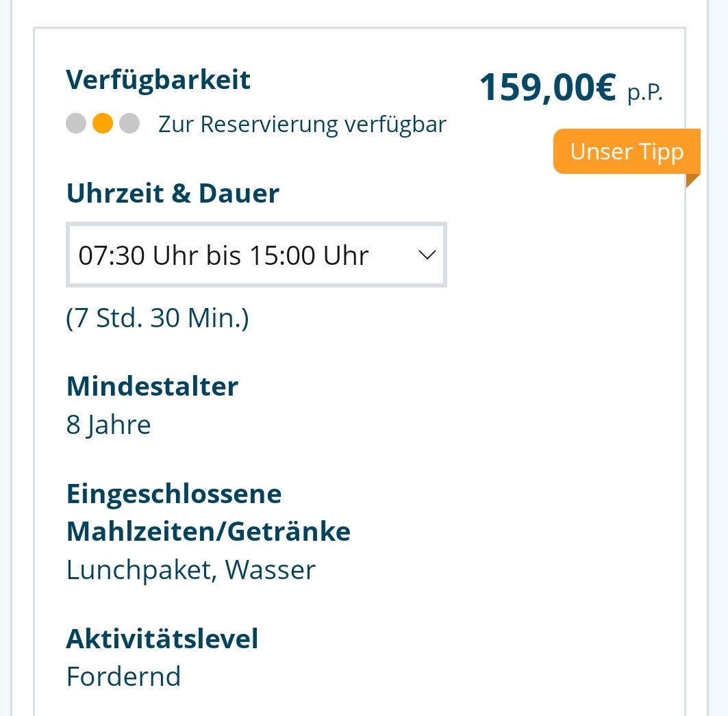The height and width of the screenshot is (716, 728).
Task: Click the orange 'Unser Tipp' badge
Action: (x=626, y=151)
